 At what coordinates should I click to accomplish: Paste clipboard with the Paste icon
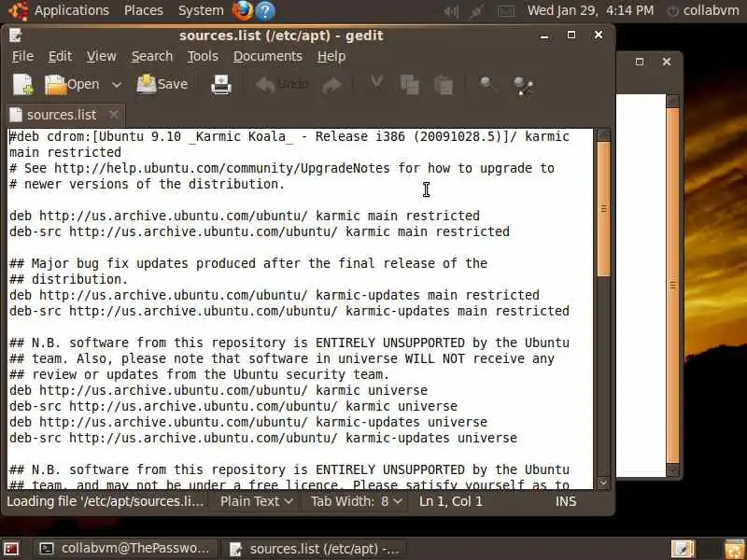tap(444, 85)
